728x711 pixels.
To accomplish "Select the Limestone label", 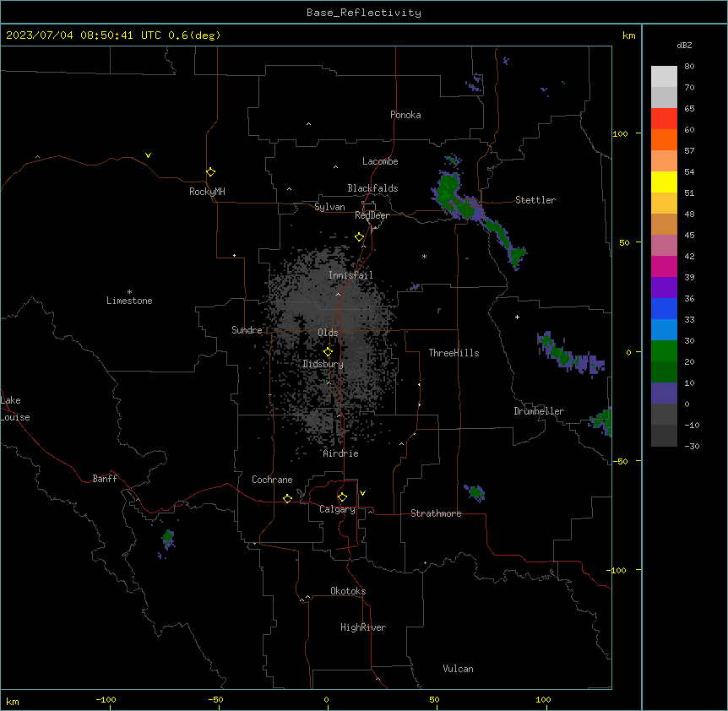I will 129,301.
